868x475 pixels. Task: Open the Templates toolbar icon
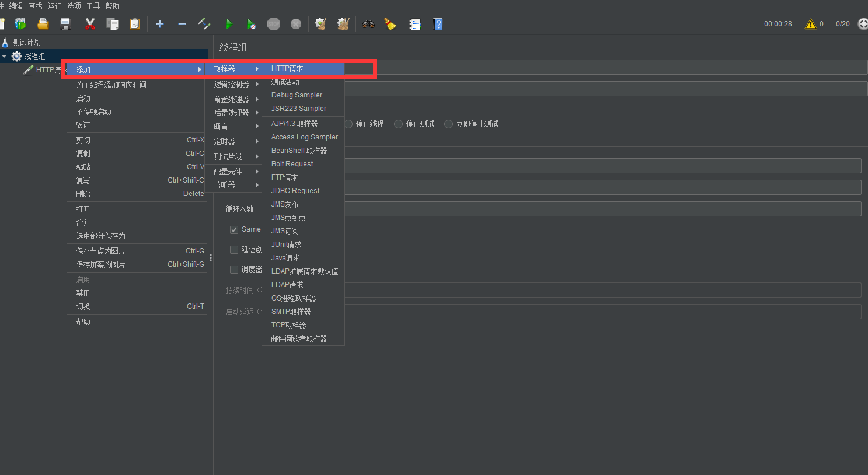pyautogui.click(x=20, y=24)
